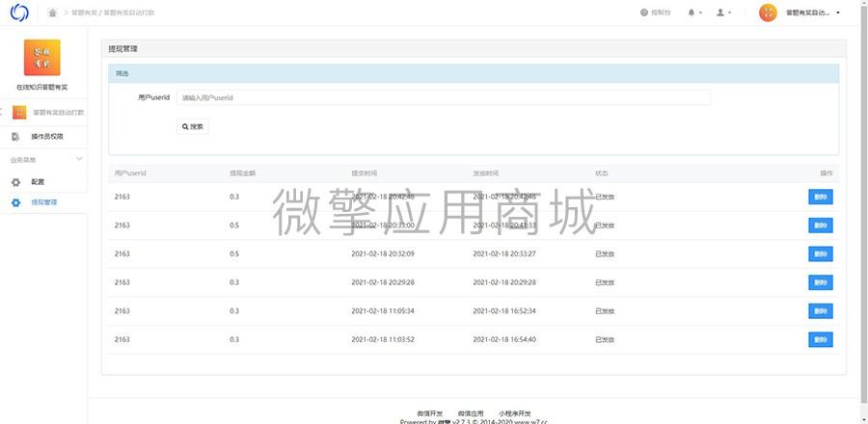Screen dimensions: 868x424
Task: Click gear icon next to 配置
Action: 15,182
